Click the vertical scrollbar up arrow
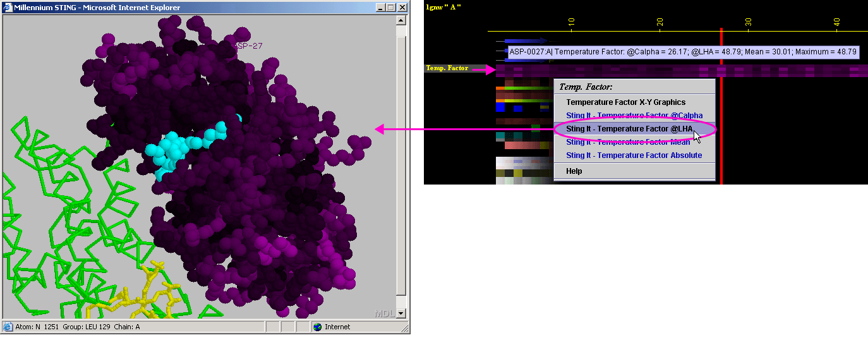Screen dimensions: 868x340 click(x=401, y=20)
